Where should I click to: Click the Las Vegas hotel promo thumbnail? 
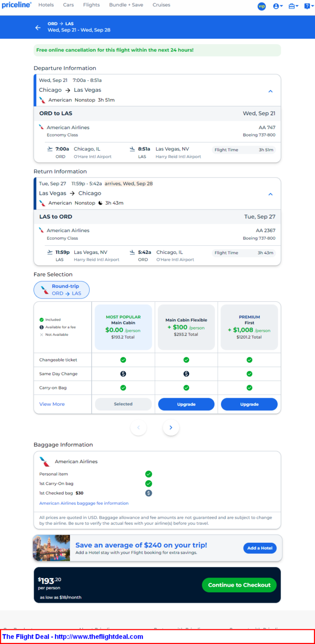(52, 548)
